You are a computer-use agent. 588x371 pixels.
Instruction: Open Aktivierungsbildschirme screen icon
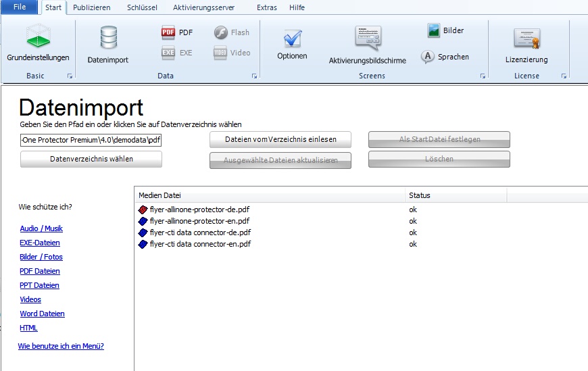368,39
